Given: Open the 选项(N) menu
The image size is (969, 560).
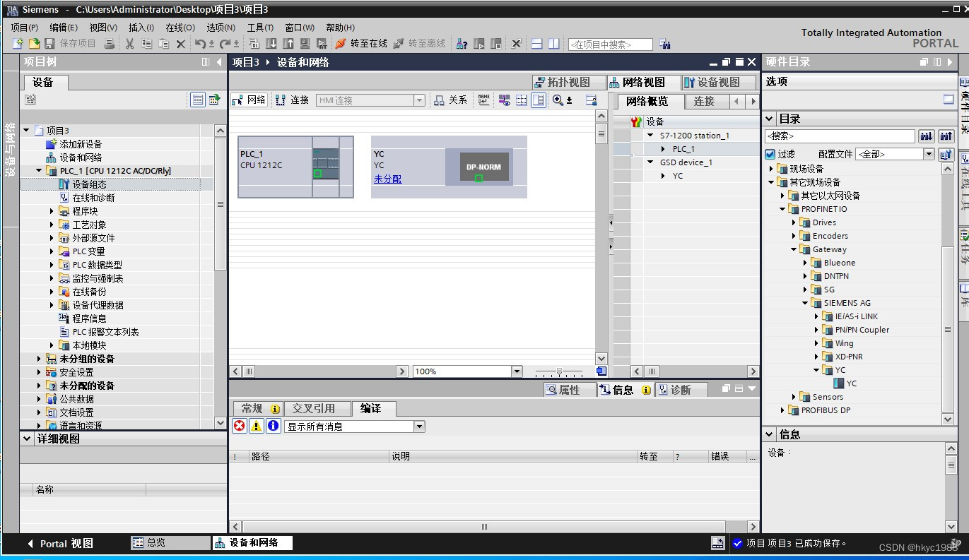Looking at the screenshot, I should [221, 28].
